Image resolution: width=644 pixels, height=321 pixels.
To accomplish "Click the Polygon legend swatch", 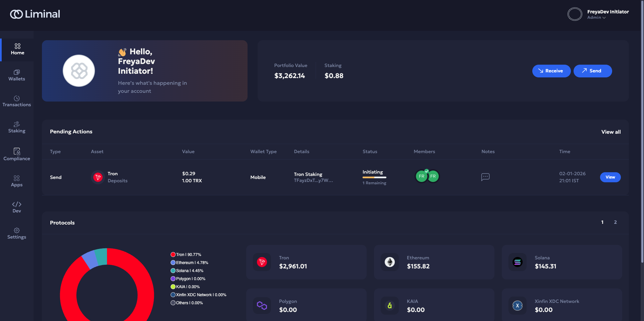I will [x=173, y=279].
